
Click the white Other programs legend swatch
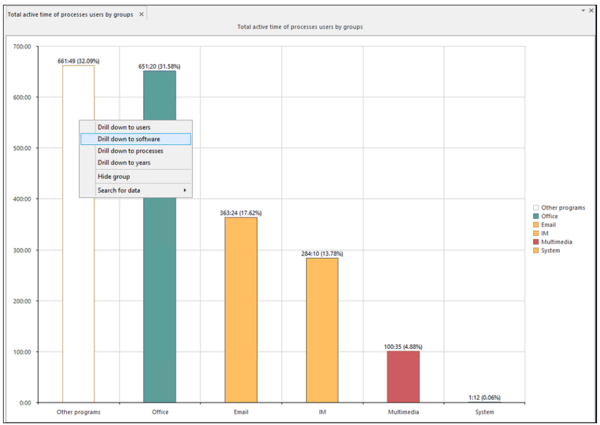(x=536, y=208)
